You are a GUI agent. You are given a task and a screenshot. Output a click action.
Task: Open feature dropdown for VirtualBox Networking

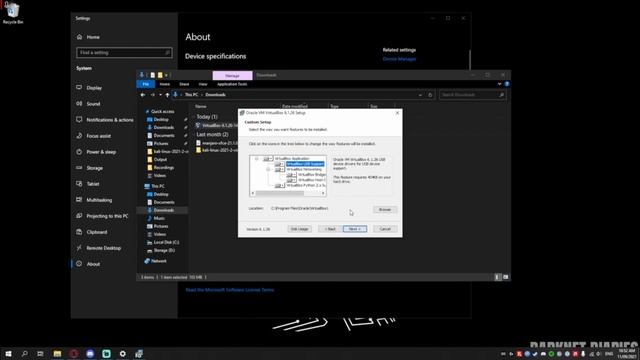pos(280,169)
